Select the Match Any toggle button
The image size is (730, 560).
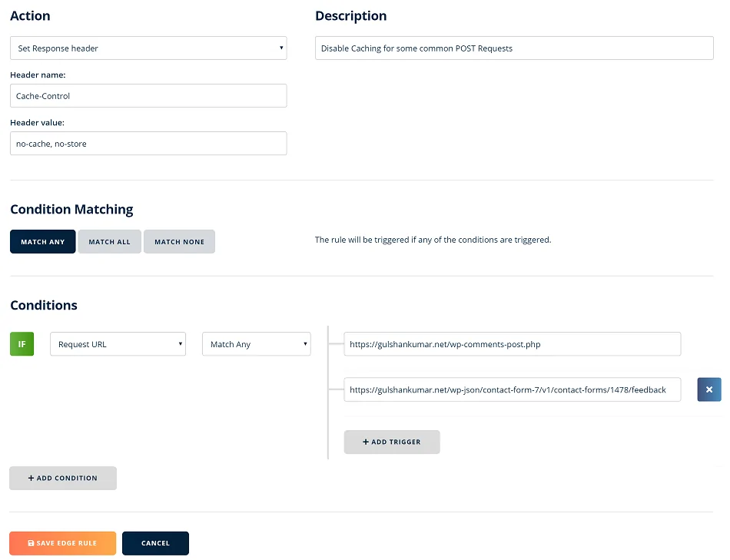(43, 242)
